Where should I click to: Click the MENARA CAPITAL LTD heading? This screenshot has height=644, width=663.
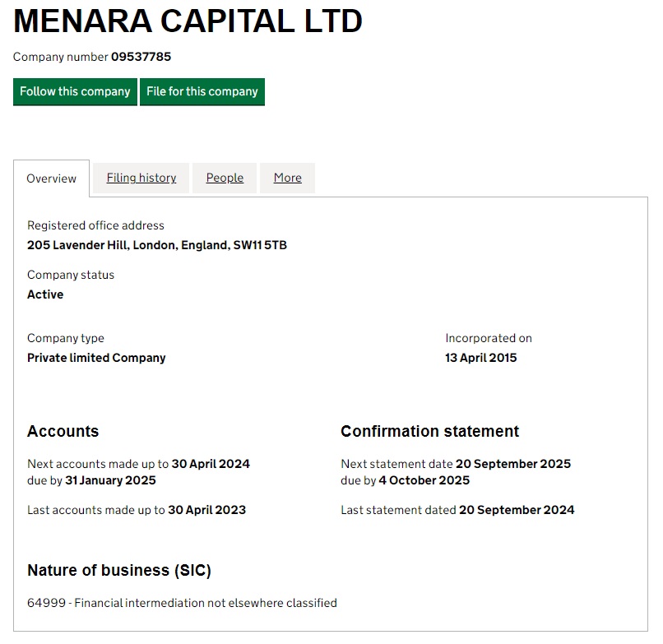coord(188,21)
